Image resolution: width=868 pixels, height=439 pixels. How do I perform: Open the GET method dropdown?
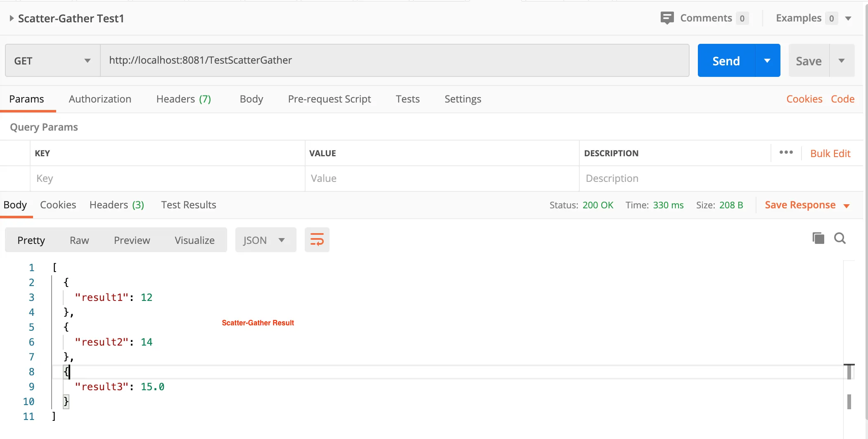click(53, 61)
